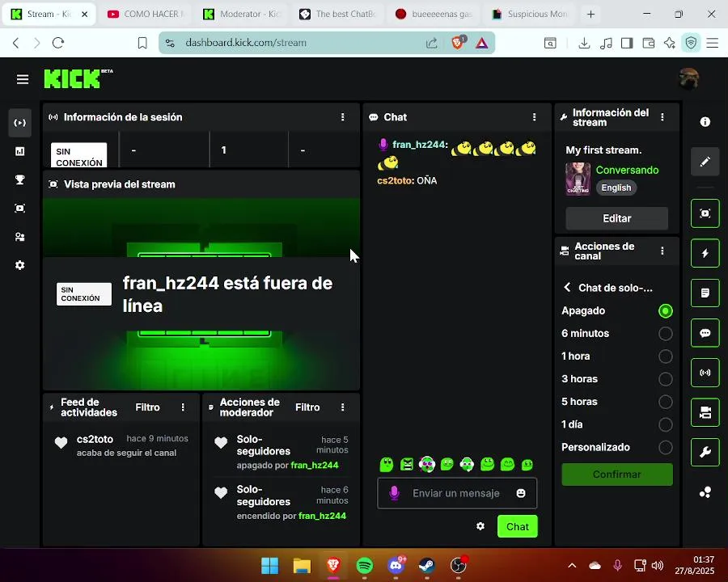The width and height of the screenshot is (728, 582).
Task: Open the Chat panel three-dot menu
Action: point(534,117)
